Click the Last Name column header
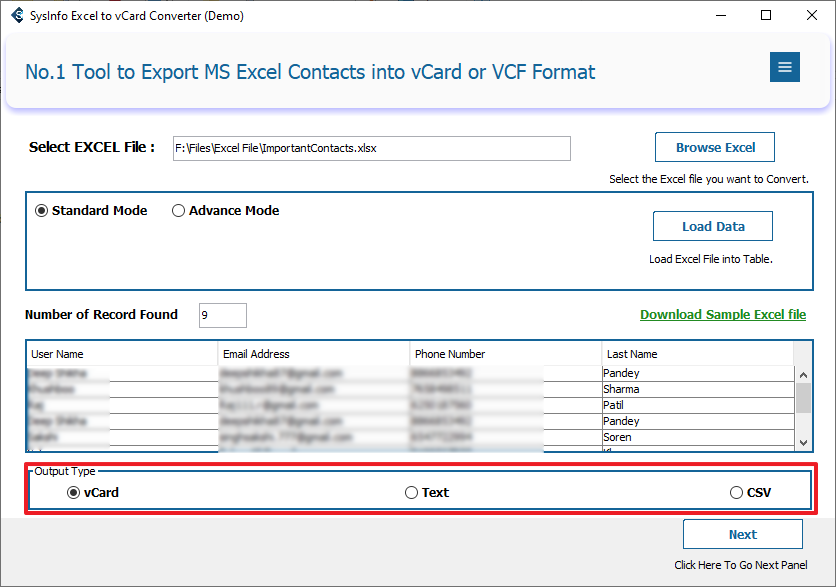The width and height of the screenshot is (836, 587). click(x=697, y=354)
